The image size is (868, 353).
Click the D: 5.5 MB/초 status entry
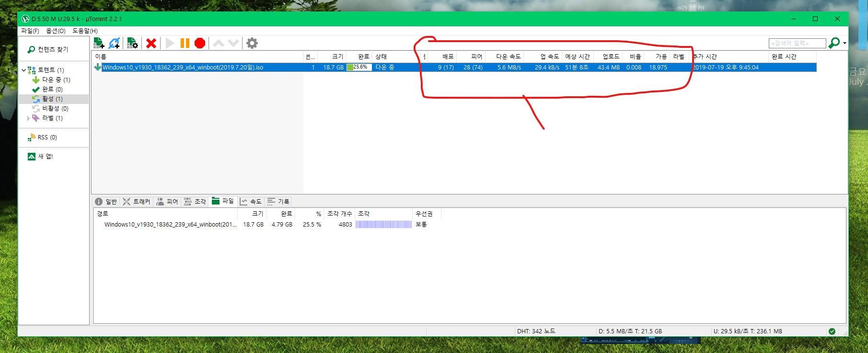pyautogui.click(x=630, y=331)
